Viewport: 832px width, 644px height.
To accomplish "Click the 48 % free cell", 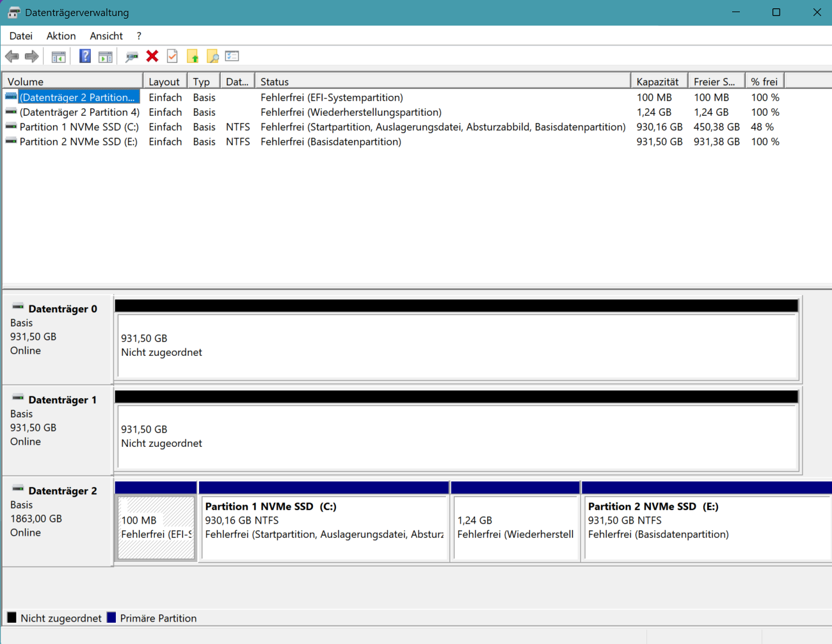I will (762, 127).
